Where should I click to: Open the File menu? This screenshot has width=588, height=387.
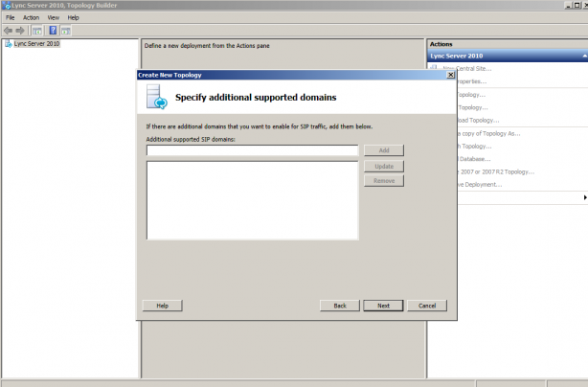11,17
